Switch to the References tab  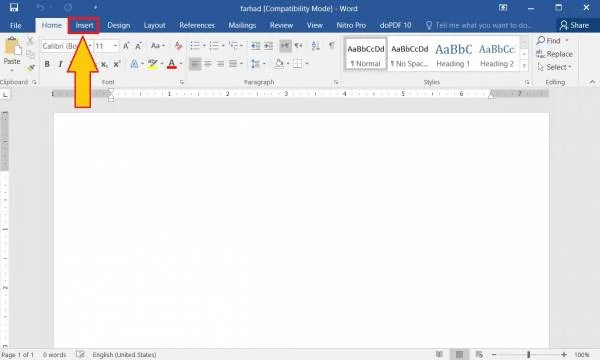(197, 25)
